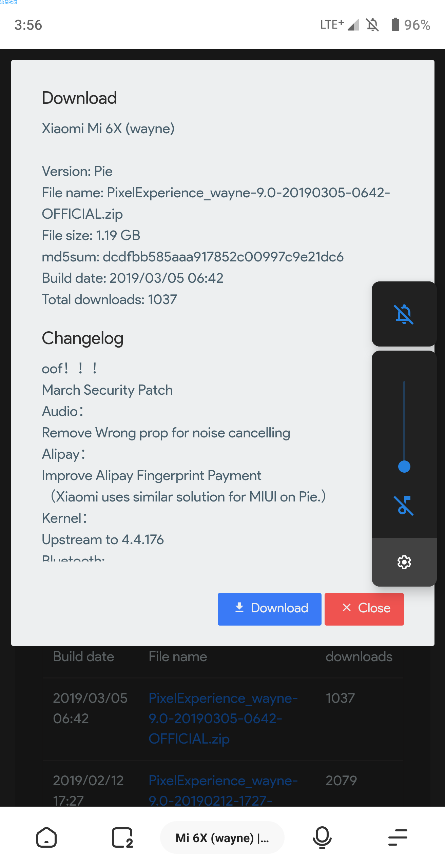The width and height of the screenshot is (445, 868).
Task: Click the blue Download button
Action: click(269, 609)
